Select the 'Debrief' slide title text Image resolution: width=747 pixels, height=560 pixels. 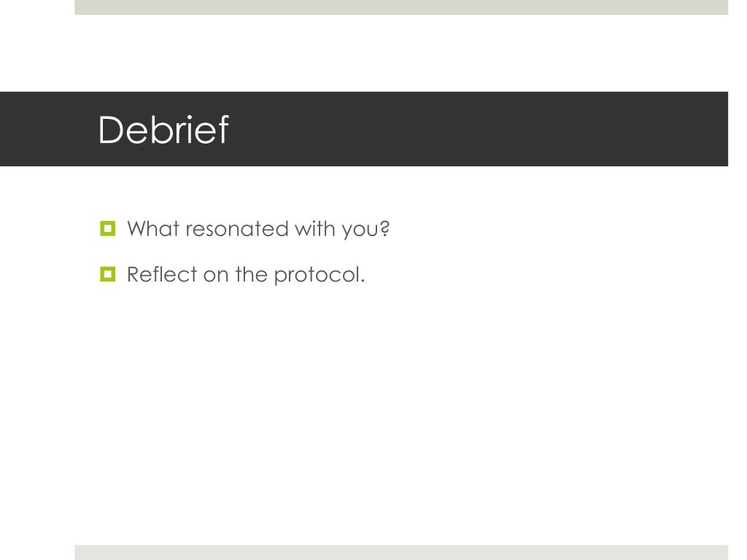163,130
